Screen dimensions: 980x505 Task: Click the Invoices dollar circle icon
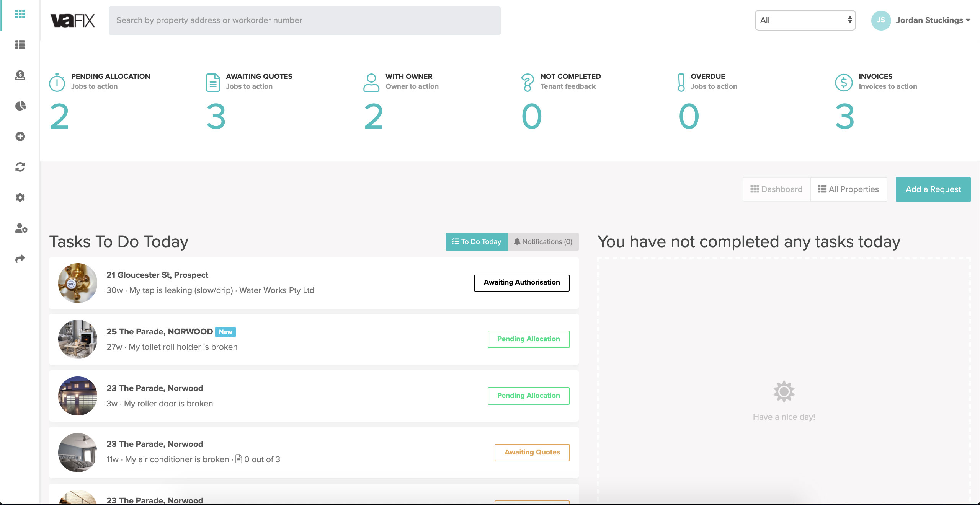pos(844,82)
